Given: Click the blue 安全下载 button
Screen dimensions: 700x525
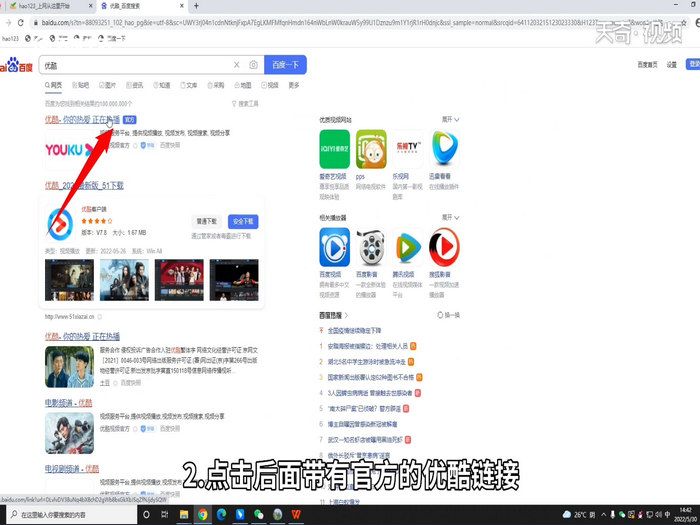Looking at the screenshot, I should tap(243, 221).
